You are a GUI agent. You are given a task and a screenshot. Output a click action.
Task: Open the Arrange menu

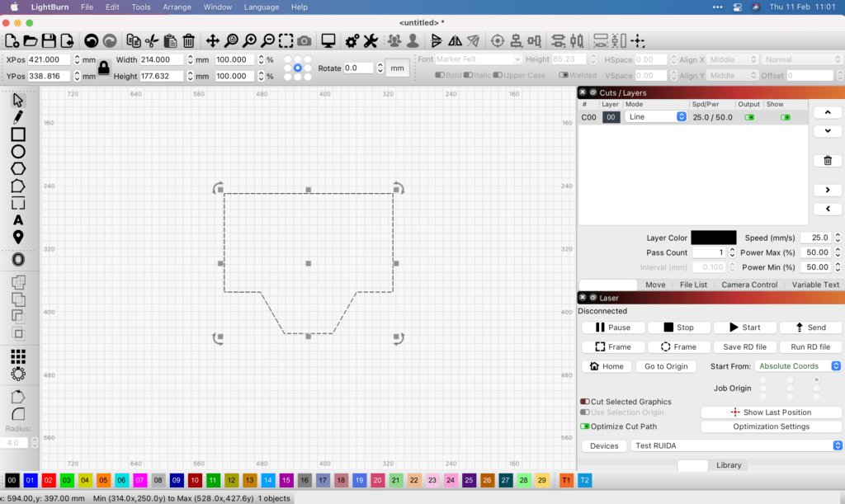tap(177, 7)
